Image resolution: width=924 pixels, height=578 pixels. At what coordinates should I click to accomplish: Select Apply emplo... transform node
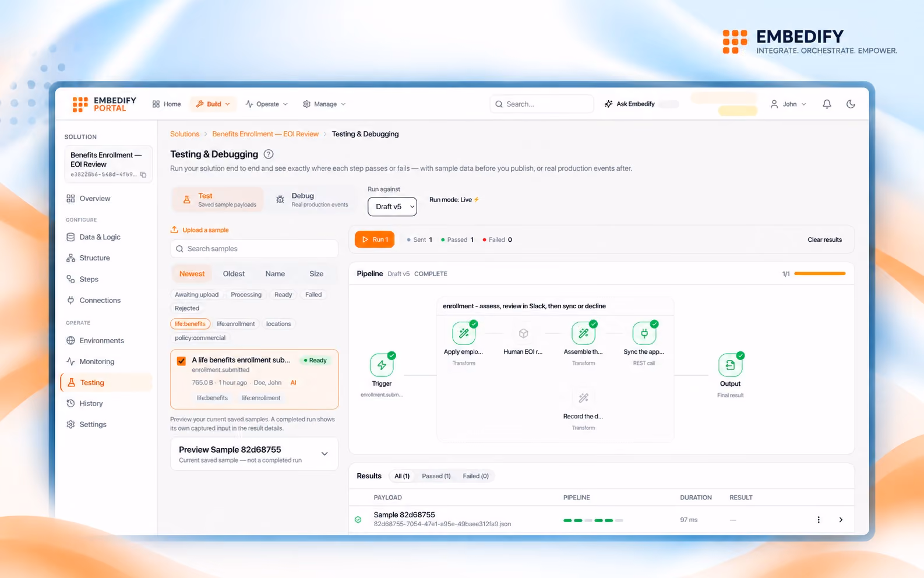click(x=464, y=333)
